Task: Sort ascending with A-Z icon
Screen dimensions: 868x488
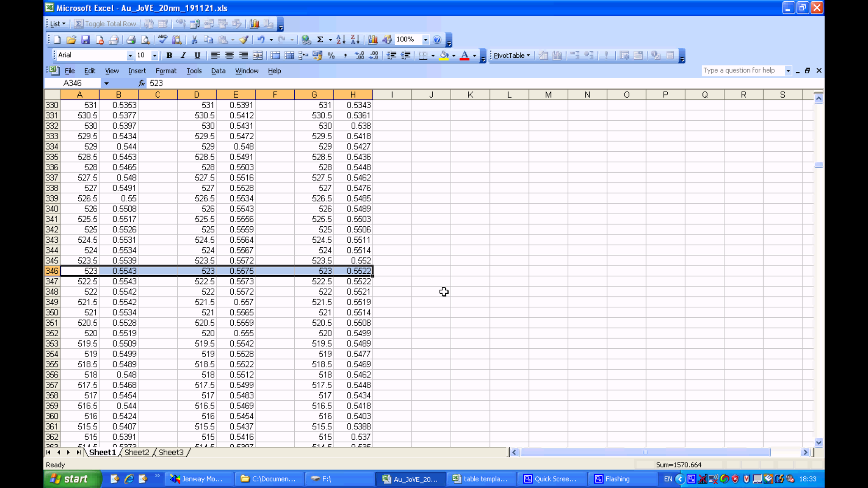Action: [341, 40]
